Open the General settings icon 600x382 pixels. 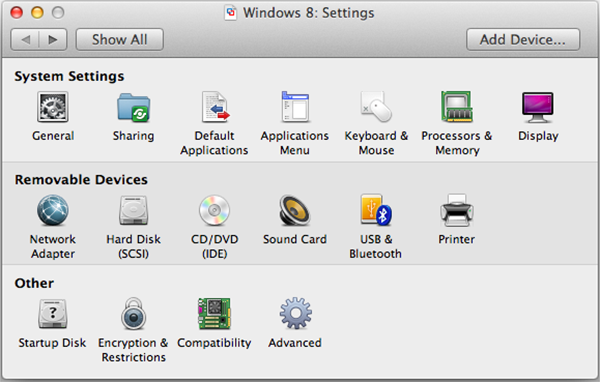[53, 107]
